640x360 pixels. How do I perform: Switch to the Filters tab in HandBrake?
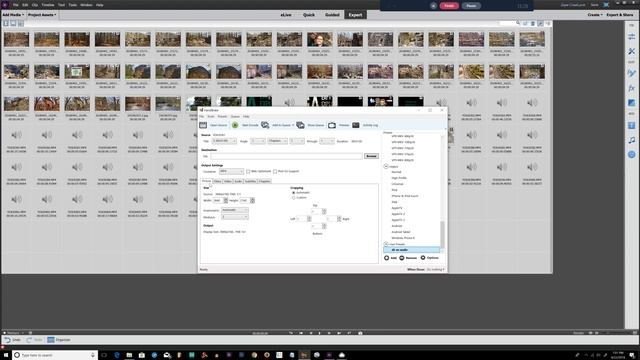coord(218,181)
